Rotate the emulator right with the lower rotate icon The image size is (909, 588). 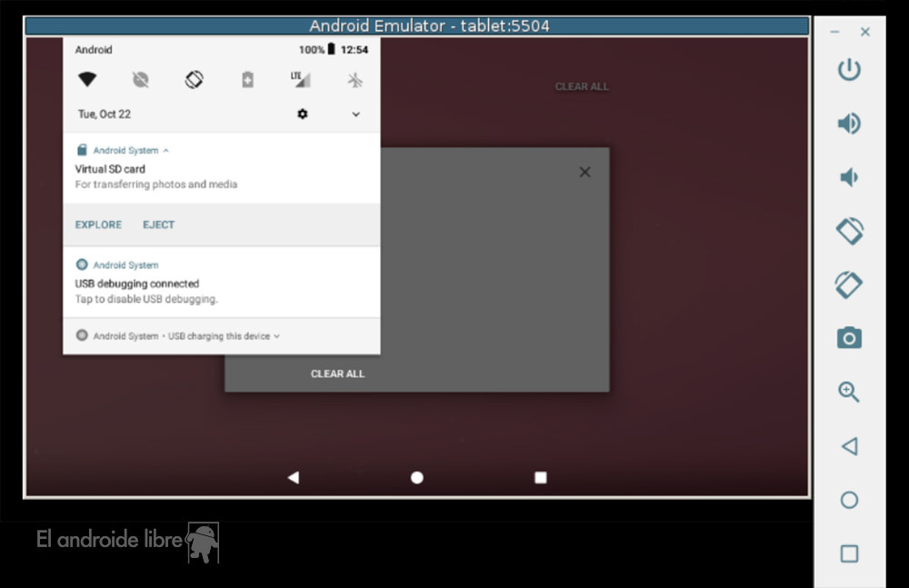[x=849, y=284]
